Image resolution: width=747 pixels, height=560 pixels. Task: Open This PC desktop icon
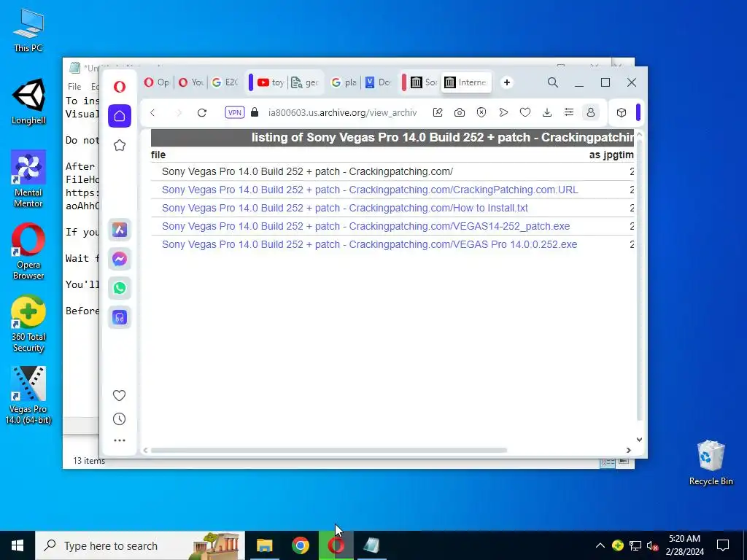pyautogui.click(x=28, y=31)
